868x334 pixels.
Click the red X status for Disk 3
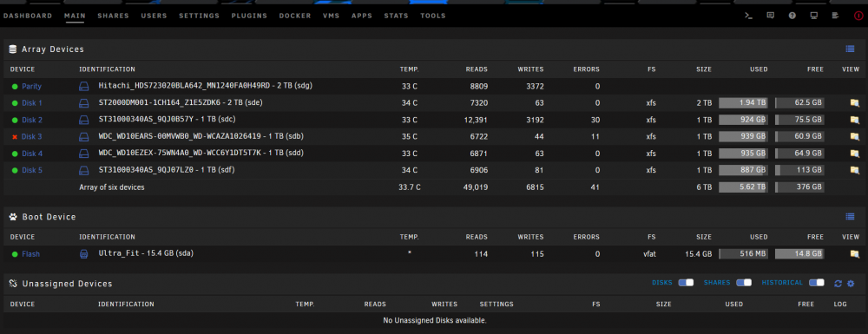pyautogui.click(x=15, y=136)
